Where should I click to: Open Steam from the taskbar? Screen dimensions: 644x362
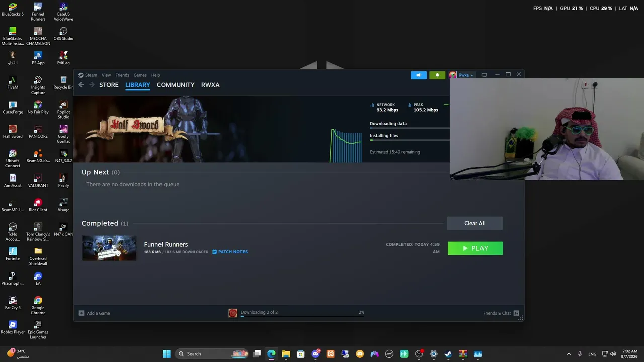(448, 354)
